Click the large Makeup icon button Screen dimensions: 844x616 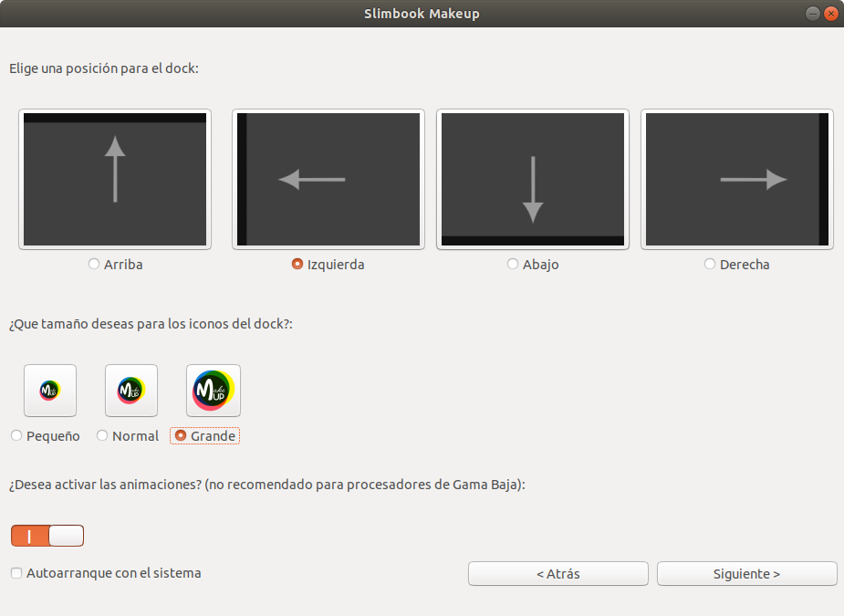pos(214,391)
